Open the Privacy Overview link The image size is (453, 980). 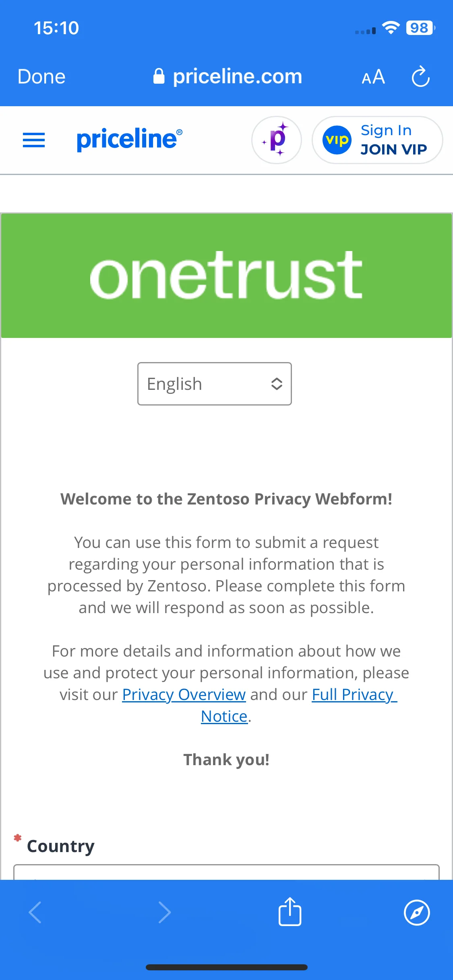tap(184, 694)
